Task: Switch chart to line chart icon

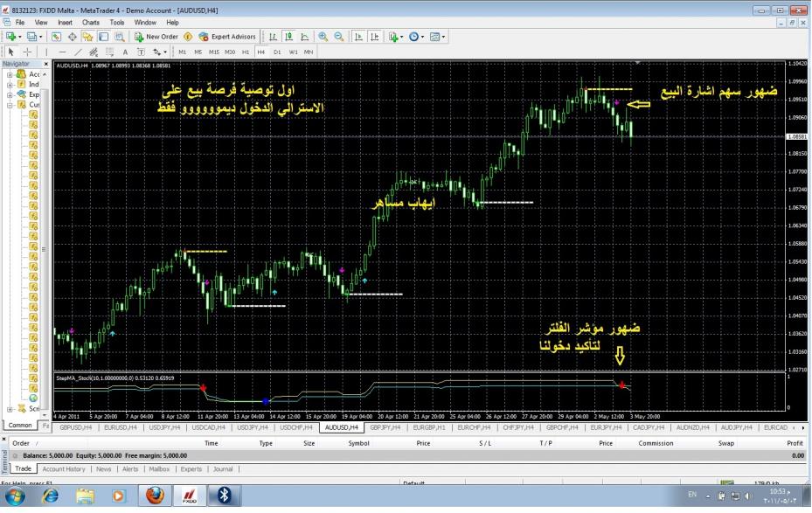Action: tap(305, 37)
